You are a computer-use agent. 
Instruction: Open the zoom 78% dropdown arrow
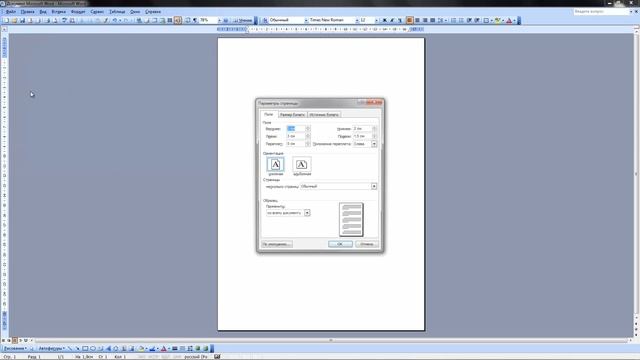point(219,20)
